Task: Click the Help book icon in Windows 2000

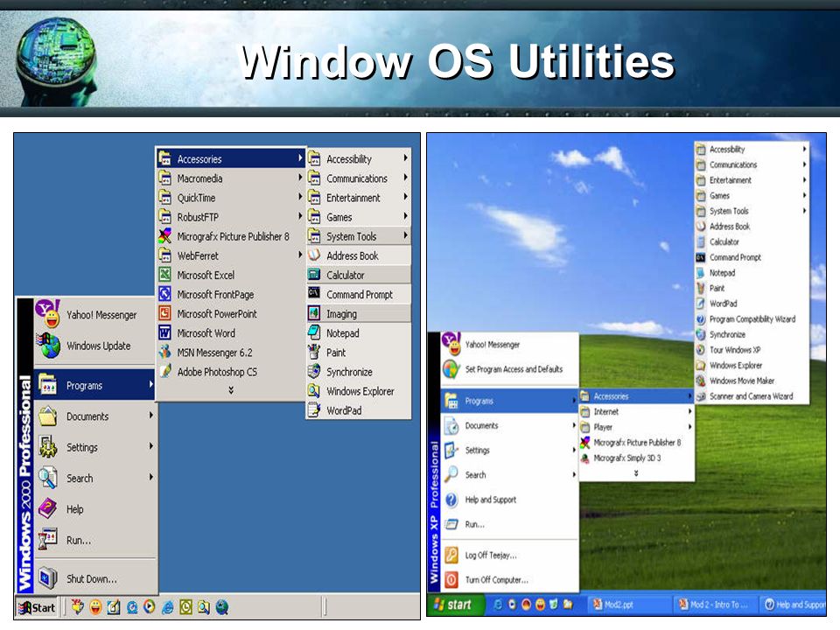Action: coord(47,509)
